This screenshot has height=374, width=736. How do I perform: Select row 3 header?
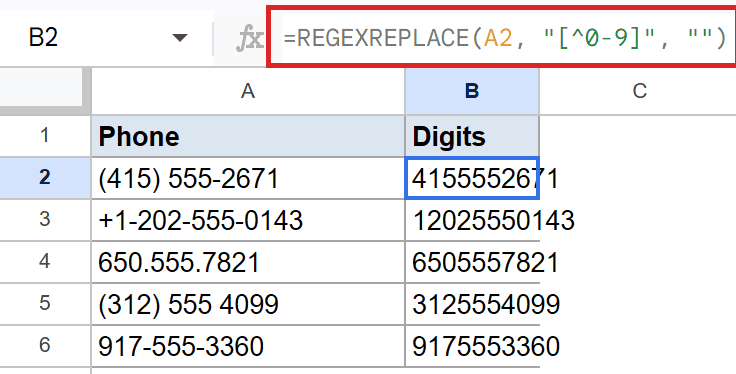pos(45,220)
